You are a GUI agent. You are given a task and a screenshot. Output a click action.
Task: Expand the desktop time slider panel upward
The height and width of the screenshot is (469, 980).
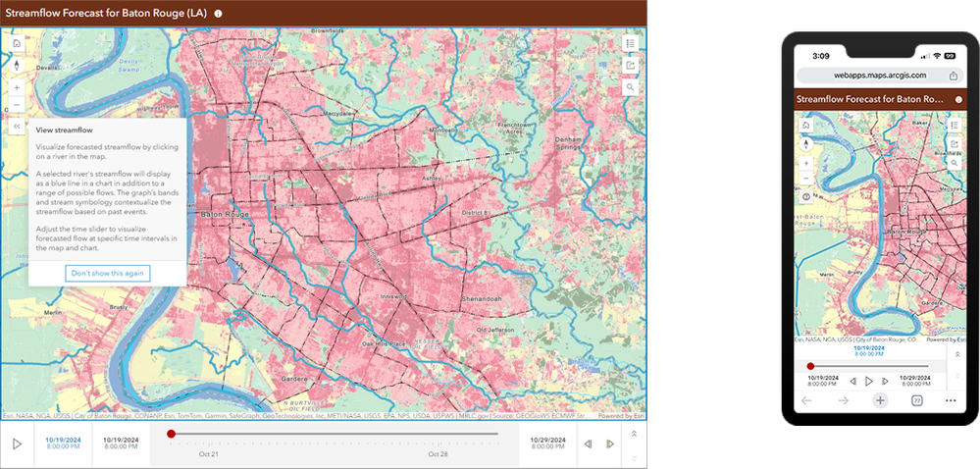[x=635, y=434]
